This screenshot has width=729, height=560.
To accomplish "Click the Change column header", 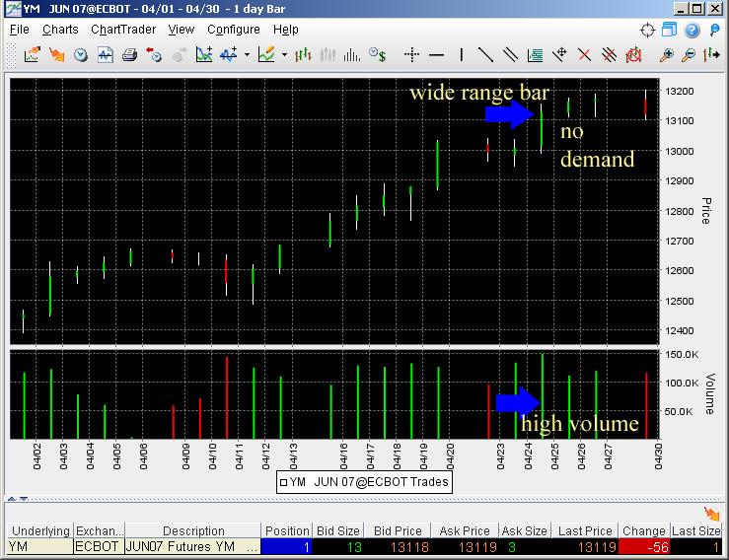I will pos(644,530).
